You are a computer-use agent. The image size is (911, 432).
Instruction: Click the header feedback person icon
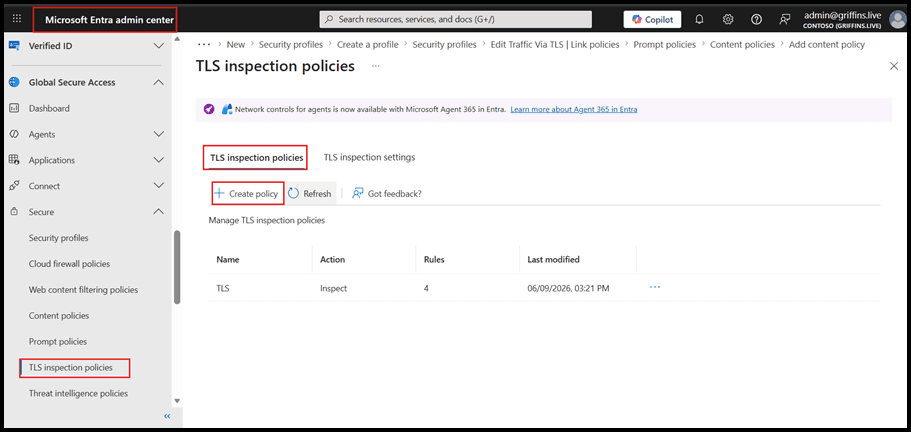pyautogui.click(x=785, y=19)
